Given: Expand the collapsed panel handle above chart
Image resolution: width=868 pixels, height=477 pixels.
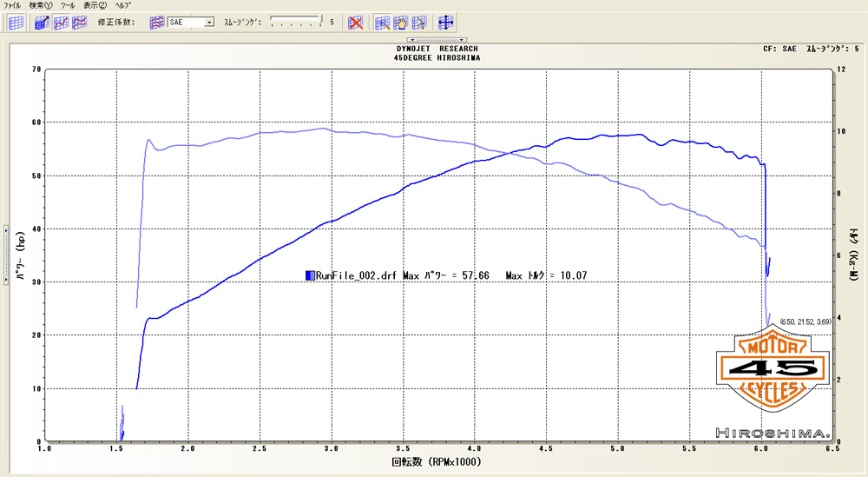Looking at the screenshot, I should (438, 40).
